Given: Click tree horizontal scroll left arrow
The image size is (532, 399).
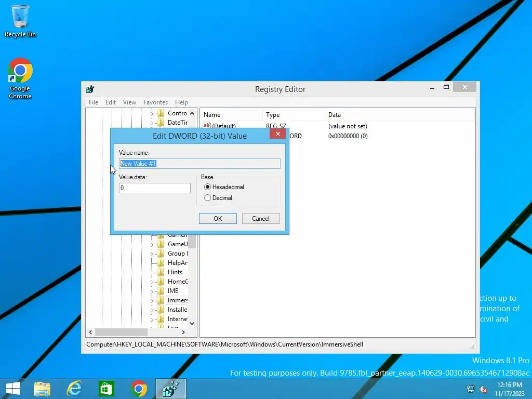Looking at the screenshot, I should [x=90, y=332].
